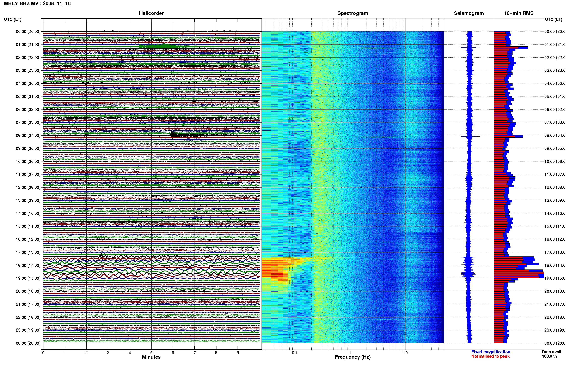
Task: Click the 'Normalised to peak' legend text
Action: click(490, 356)
